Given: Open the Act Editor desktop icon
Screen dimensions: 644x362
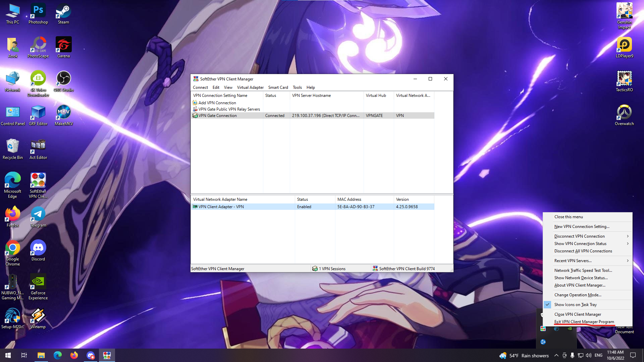Looking at the screenshot, I should (38, 149).
